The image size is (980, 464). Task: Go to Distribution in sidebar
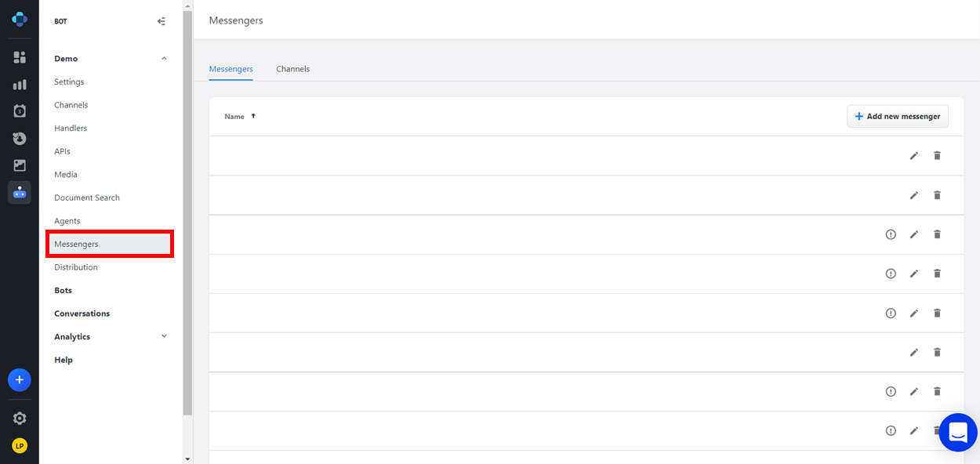tap(76, 267)
